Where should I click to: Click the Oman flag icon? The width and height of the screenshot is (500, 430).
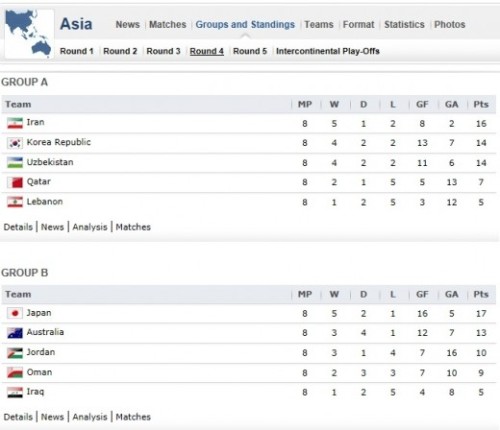click(x=15, y=372)
